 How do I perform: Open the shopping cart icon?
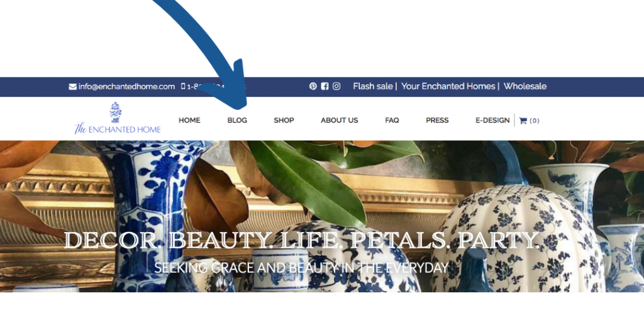(523, 121)
